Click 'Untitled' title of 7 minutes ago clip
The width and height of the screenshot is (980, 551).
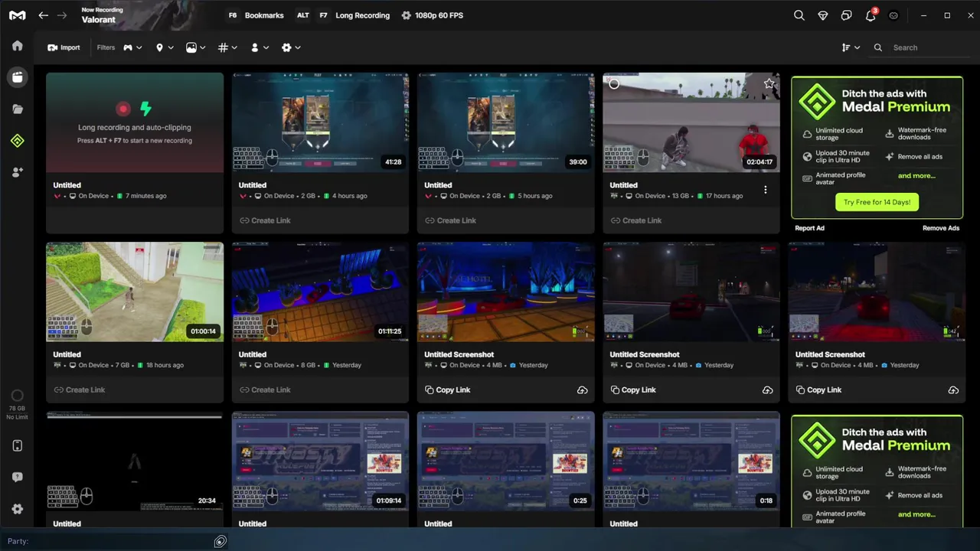67,185
